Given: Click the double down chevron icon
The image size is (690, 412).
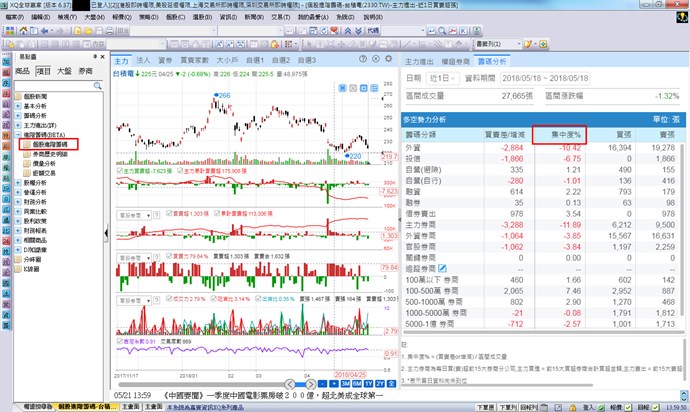Looking at the screenshot, I should pyautogui.click(x=358, y=31).
